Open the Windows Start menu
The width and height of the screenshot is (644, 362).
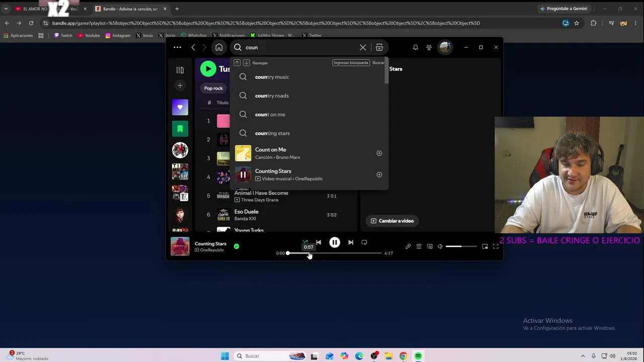point(225,356)
